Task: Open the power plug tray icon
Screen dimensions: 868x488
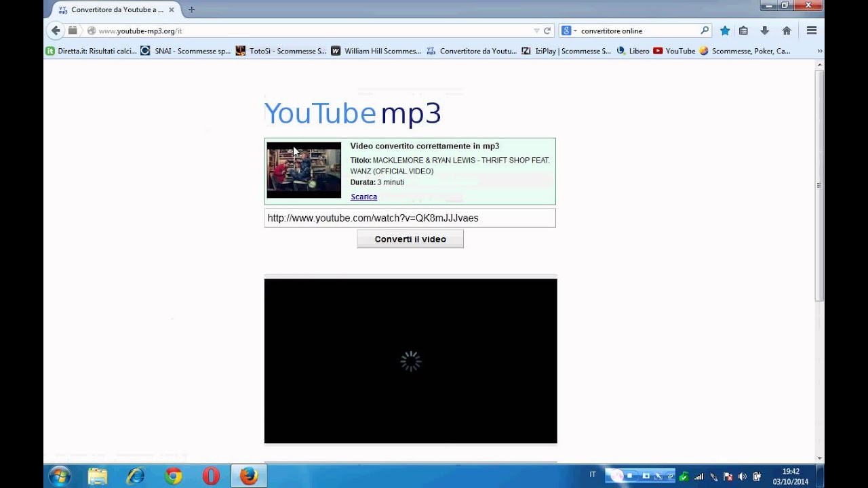Action: coord(757,476)
